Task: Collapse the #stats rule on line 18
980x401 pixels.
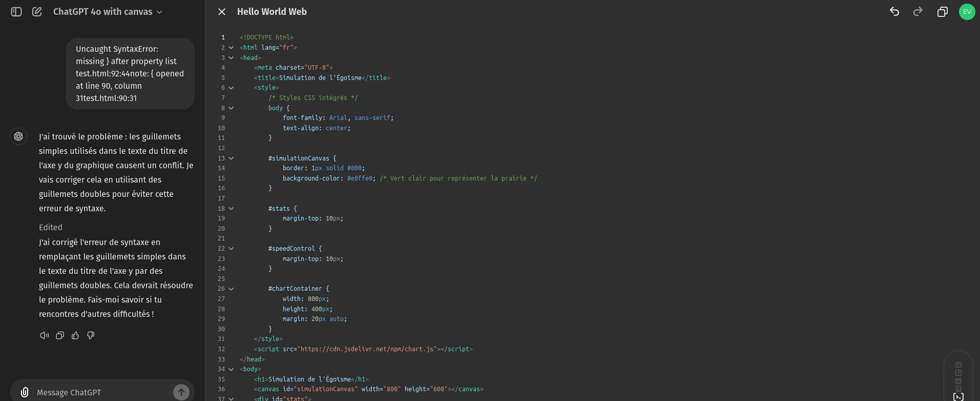Action: click(x=231, y=209)
